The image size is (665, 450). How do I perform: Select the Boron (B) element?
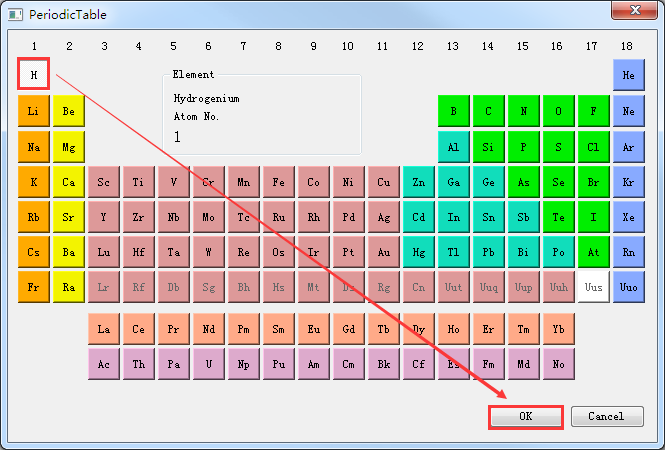click(454, 111)
